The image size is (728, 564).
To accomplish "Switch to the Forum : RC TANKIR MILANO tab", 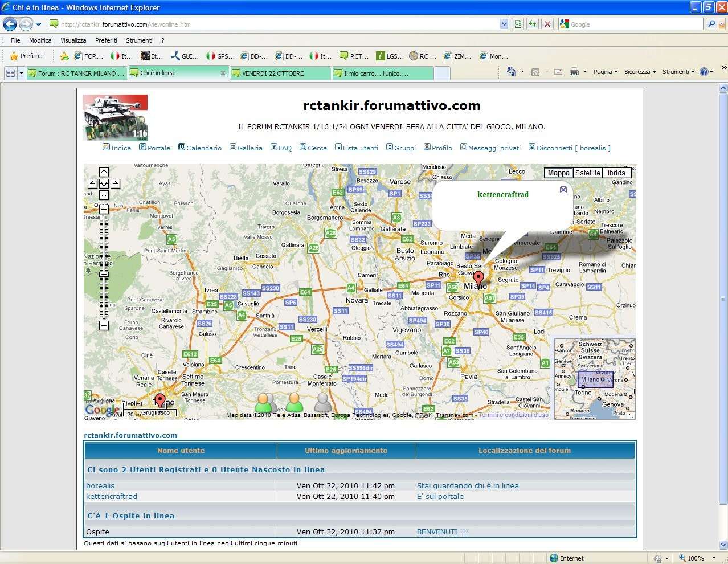I will point(76,73).
